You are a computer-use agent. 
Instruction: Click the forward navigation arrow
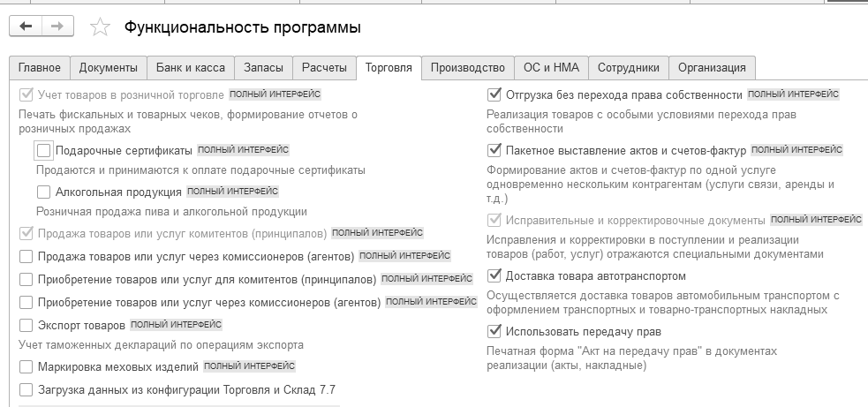(57, 27)
